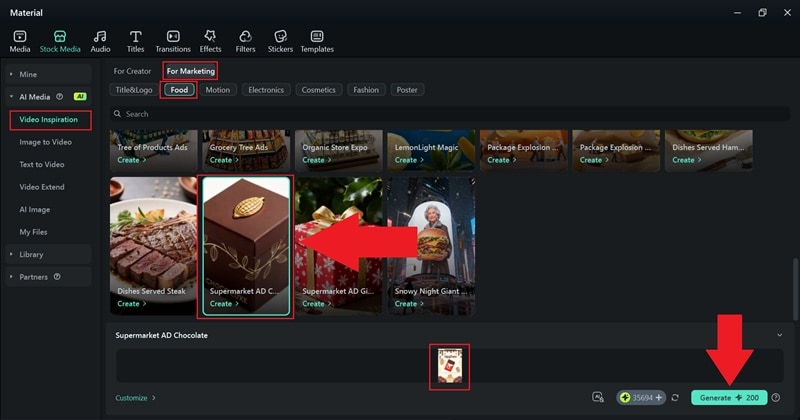The width and height of the screenshot is (800, 420).
Task: Click Create under Dishes Served Ham
Action: pos(687,160)
